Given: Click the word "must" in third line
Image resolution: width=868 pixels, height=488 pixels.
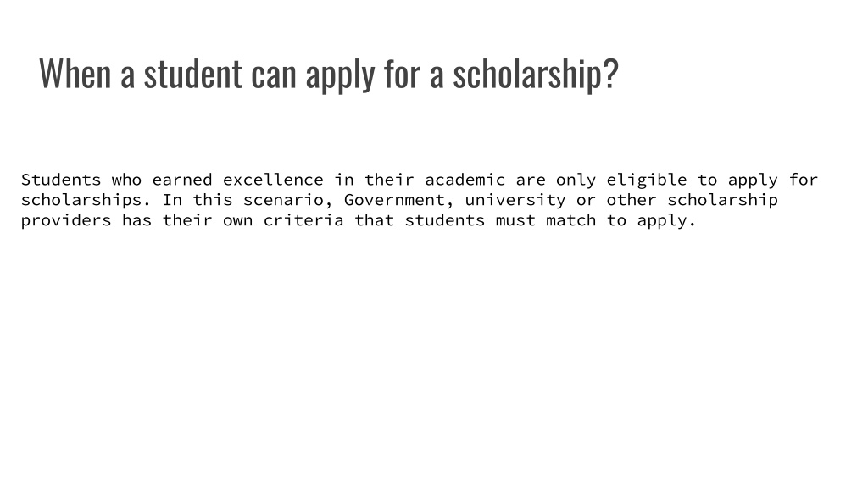Looking at the screenshot, I should [x=515, y=220].
